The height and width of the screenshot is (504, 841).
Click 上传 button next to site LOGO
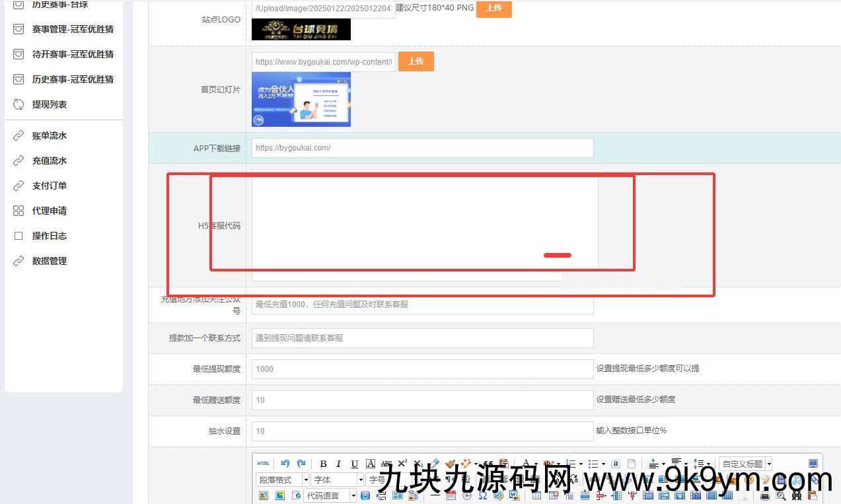[494, 8]
